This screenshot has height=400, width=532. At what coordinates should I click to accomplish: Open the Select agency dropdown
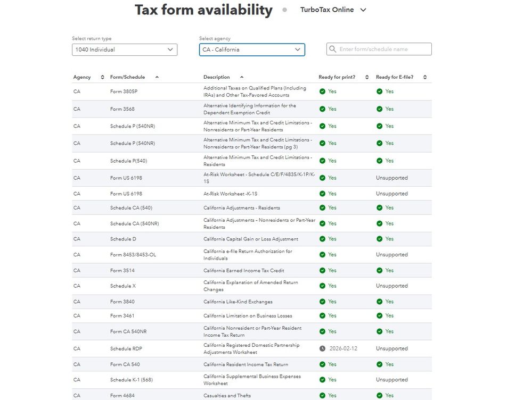[x=252, y=49]
